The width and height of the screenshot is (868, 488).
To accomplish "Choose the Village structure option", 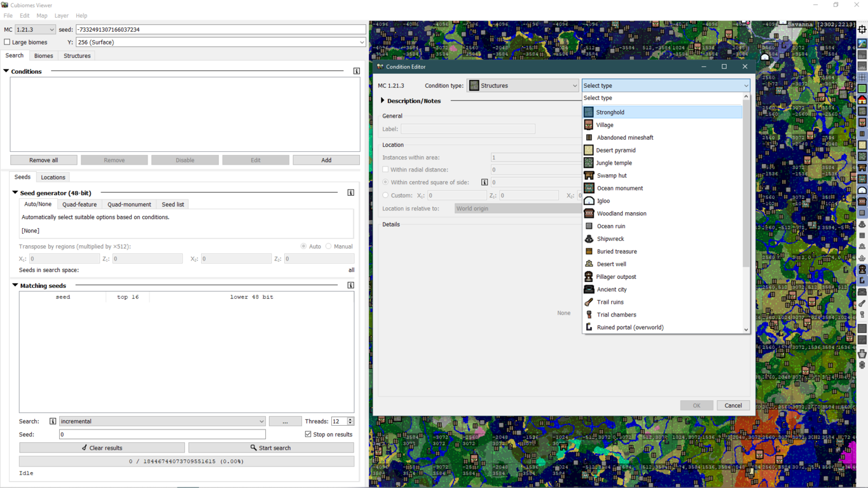I will tap(604, 125).
